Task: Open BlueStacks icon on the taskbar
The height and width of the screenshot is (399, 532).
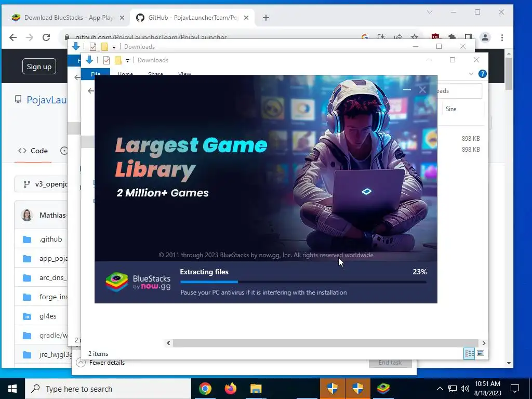Action: tap(383, 389)
